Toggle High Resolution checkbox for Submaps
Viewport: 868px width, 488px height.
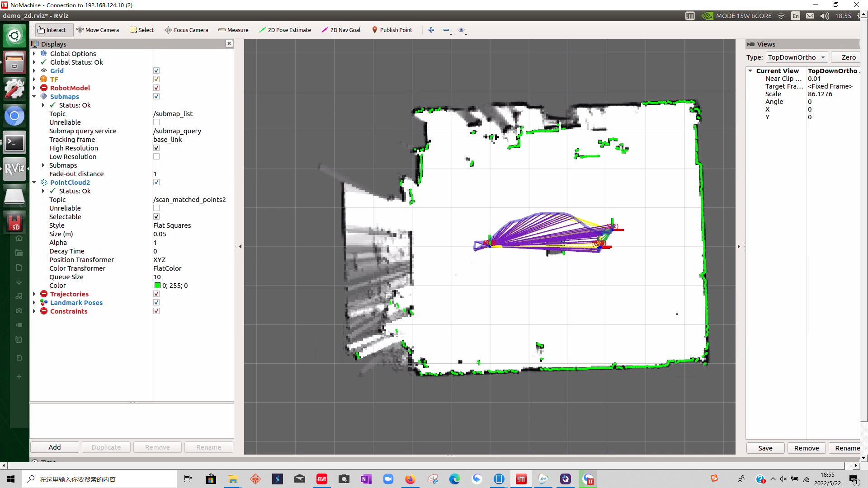(x=157, y=148)
